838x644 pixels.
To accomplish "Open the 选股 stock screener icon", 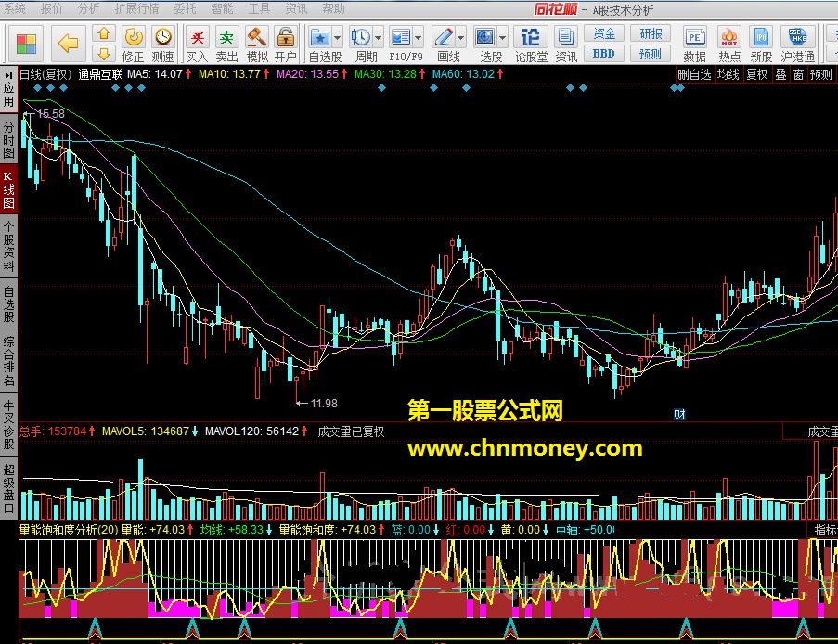I will 485,37.
